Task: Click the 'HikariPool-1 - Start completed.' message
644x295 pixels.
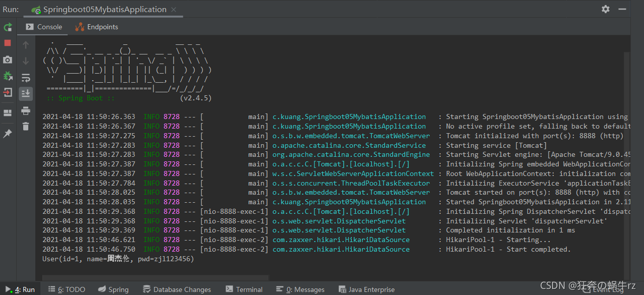Action: coord(508,249)
